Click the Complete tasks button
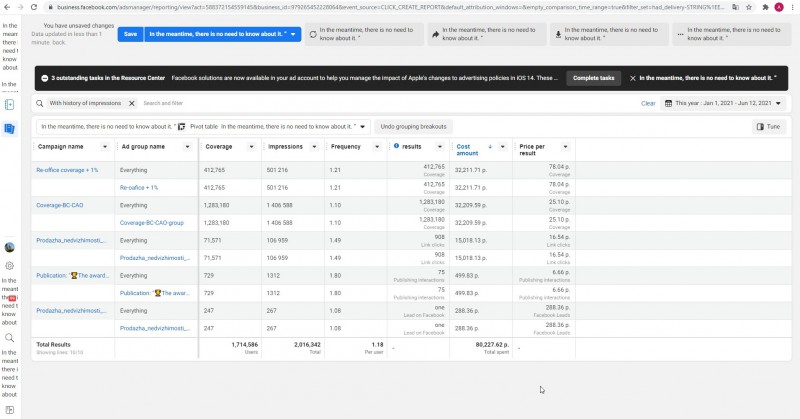 tap(593, 78)
